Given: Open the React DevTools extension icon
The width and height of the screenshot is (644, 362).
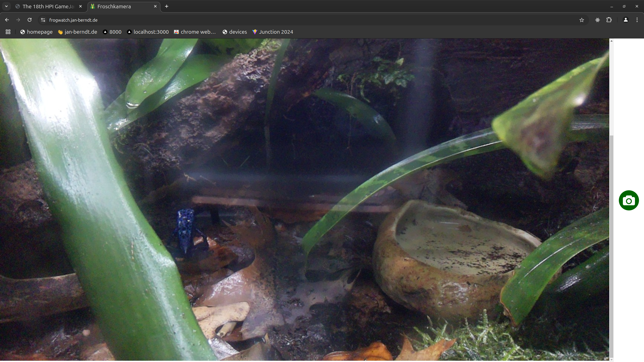Looking at the screenshot, I should click(597, 20).
